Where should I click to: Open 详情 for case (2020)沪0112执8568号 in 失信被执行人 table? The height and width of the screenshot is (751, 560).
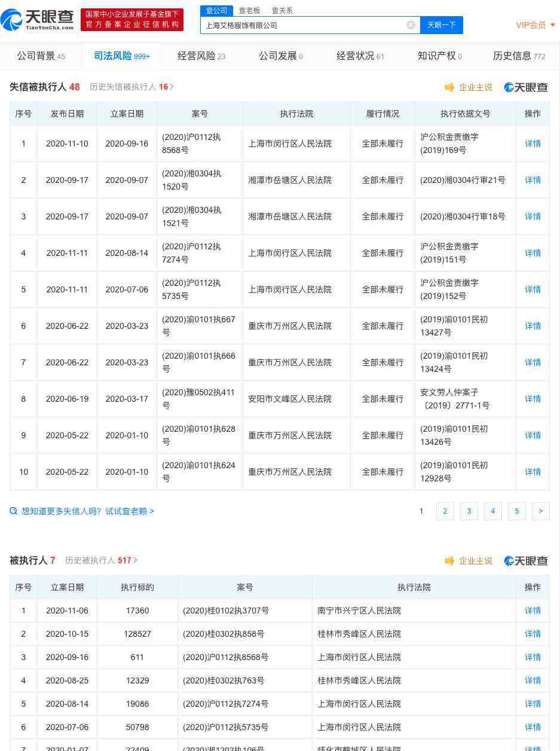tap(533, 144)
